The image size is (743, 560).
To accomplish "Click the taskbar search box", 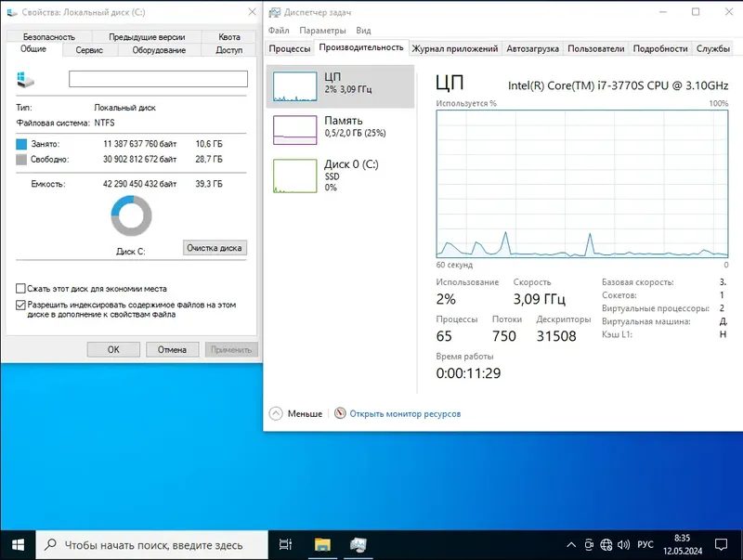I will (x=151, y=545).
